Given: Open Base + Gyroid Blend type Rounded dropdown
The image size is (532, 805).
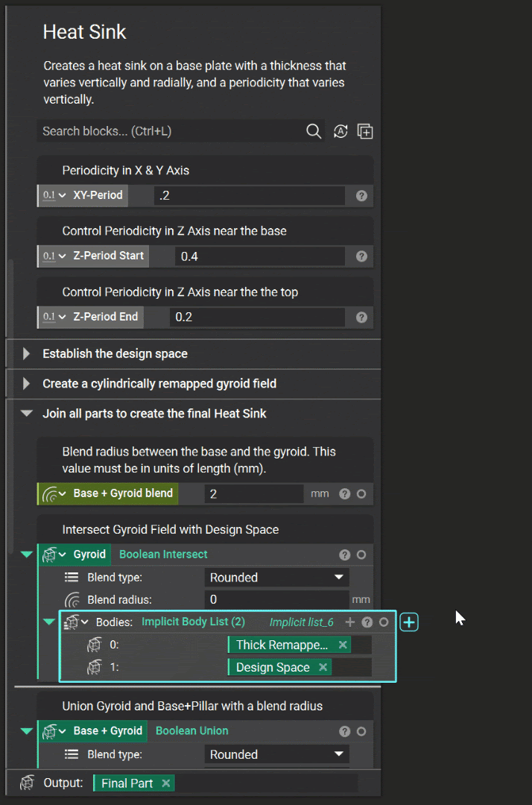Looking at the screenshot, I should pos(276,754).
